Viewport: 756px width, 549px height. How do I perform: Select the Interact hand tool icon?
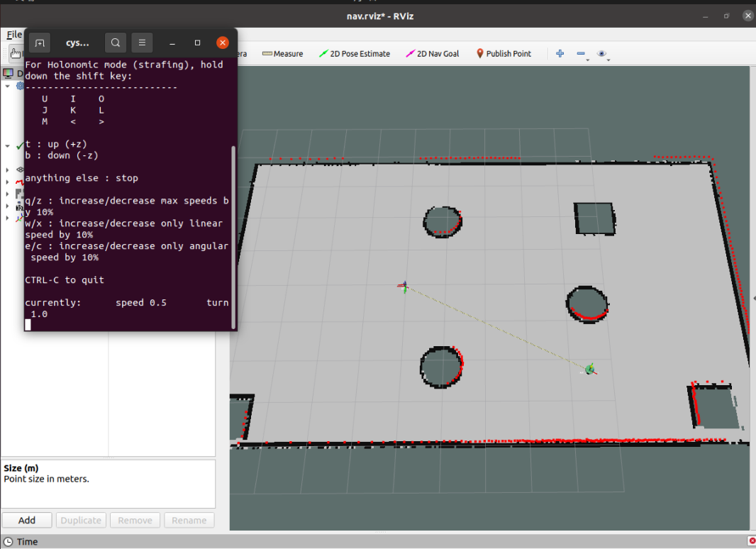click(16, 53)
